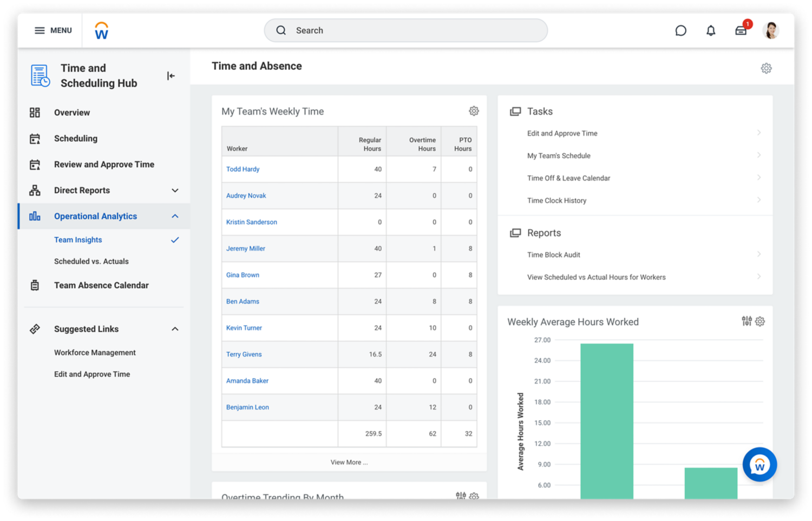
Task: Collapse the Operational Analytics section
Action: [175, 216]
